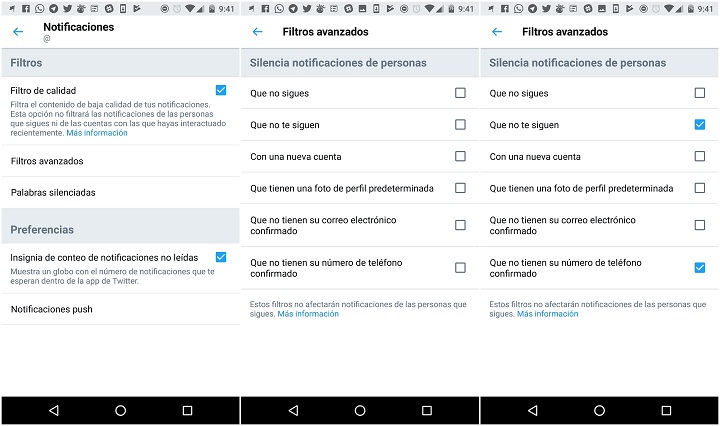The width and height of the screenshot is (720, 426).
Task: Tap the back arrow beside the Notificaciones title
Action: 18,32
